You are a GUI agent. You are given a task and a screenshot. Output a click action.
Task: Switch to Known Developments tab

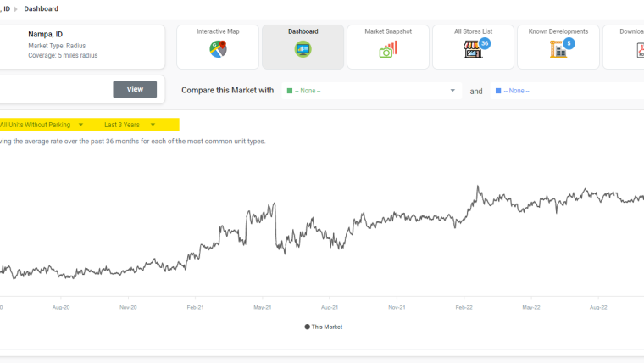558,47
